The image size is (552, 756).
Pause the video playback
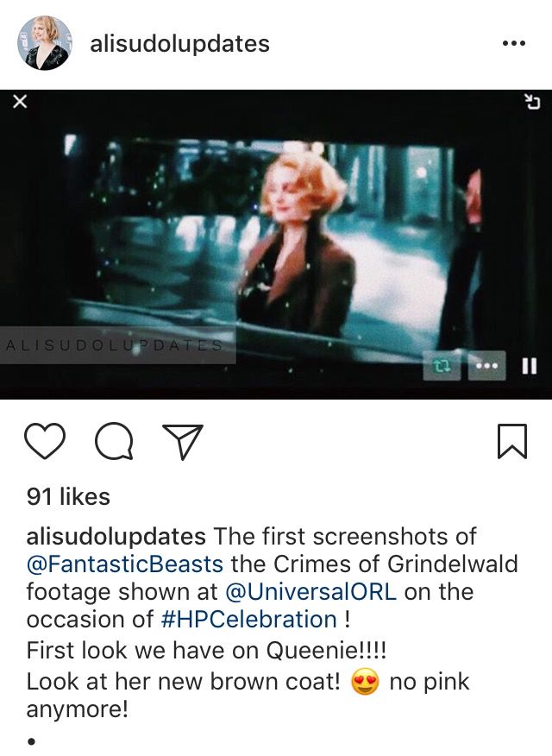coord(530,366)
